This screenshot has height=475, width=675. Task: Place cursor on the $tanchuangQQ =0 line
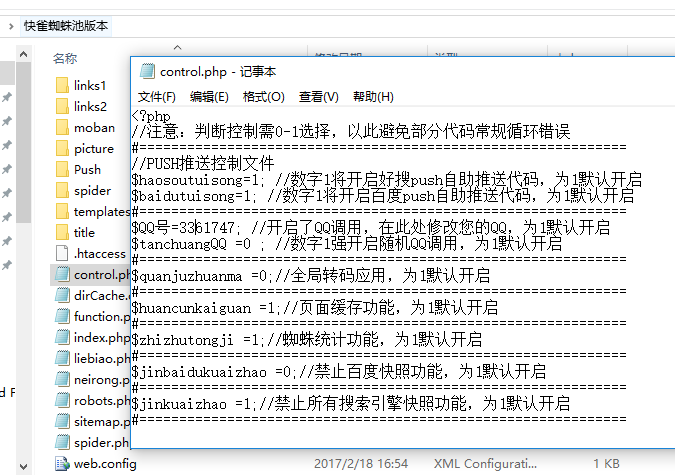(x=347, y=244)
